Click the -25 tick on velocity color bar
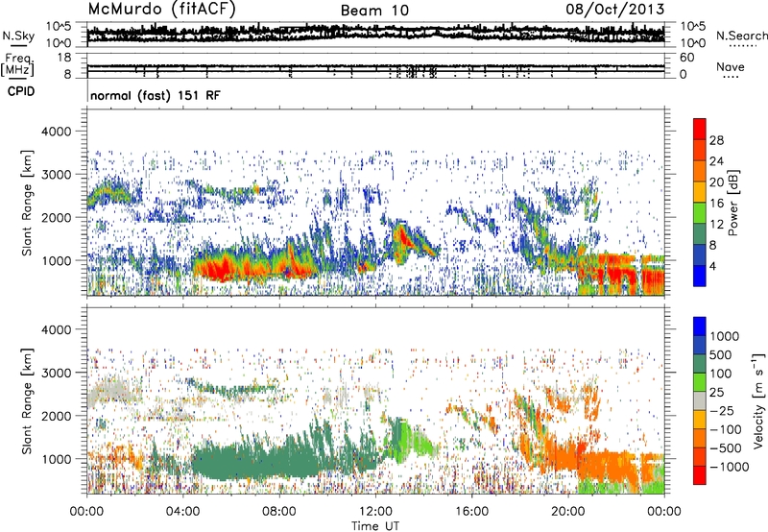 [x=722, y=410]
